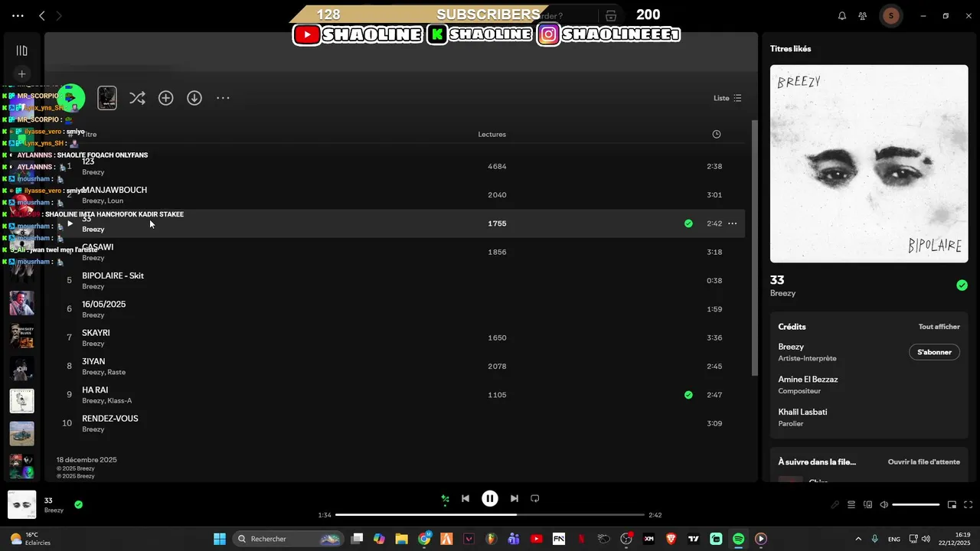The width and height of the screenshot is (980, 551).
Task: Play track 33 using the row play arrow
Action: click(70, 223)
